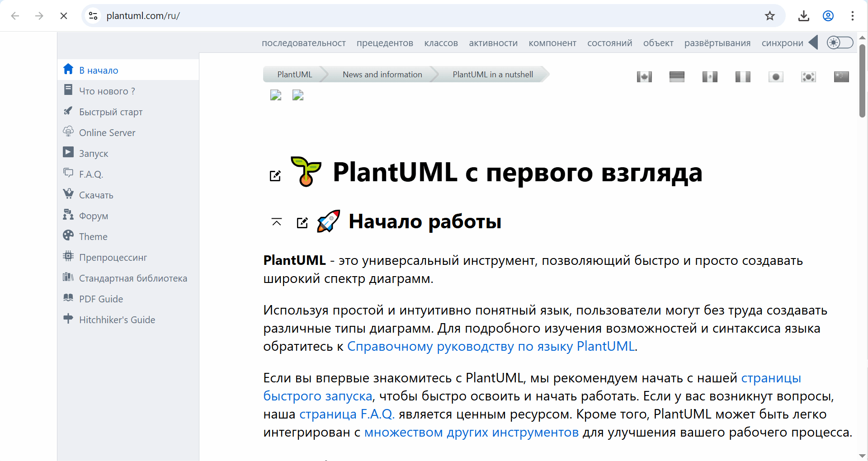Click the rocket icon for "Быстрый старт"
The width and height of the screenshot is (868, 461).
coord(68,111)
